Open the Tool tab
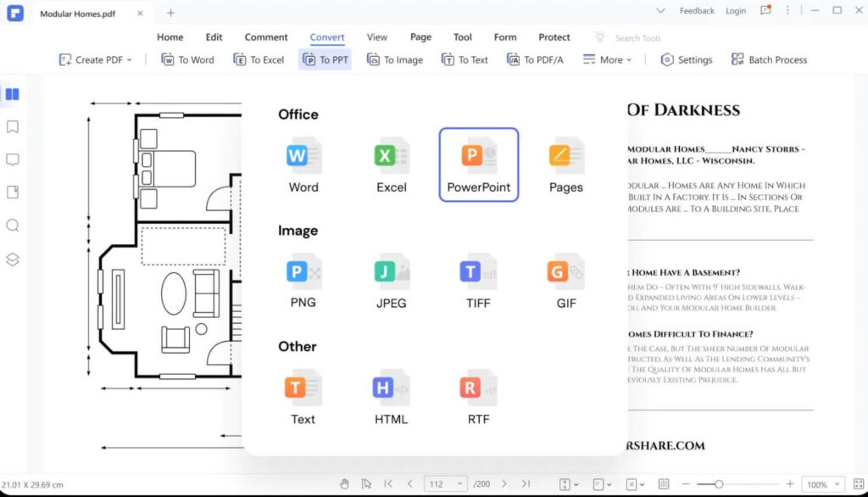 pos(462,37)
